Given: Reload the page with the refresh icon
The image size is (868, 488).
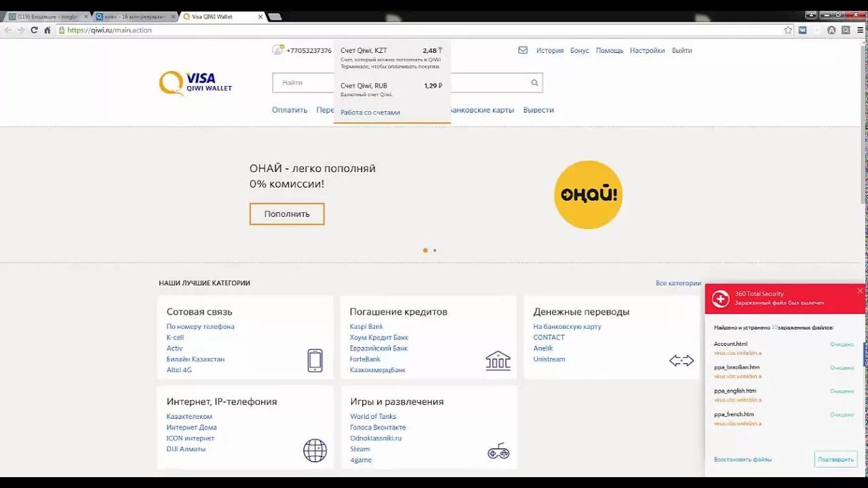Looking at the screenshot, I should pos(34,30).
